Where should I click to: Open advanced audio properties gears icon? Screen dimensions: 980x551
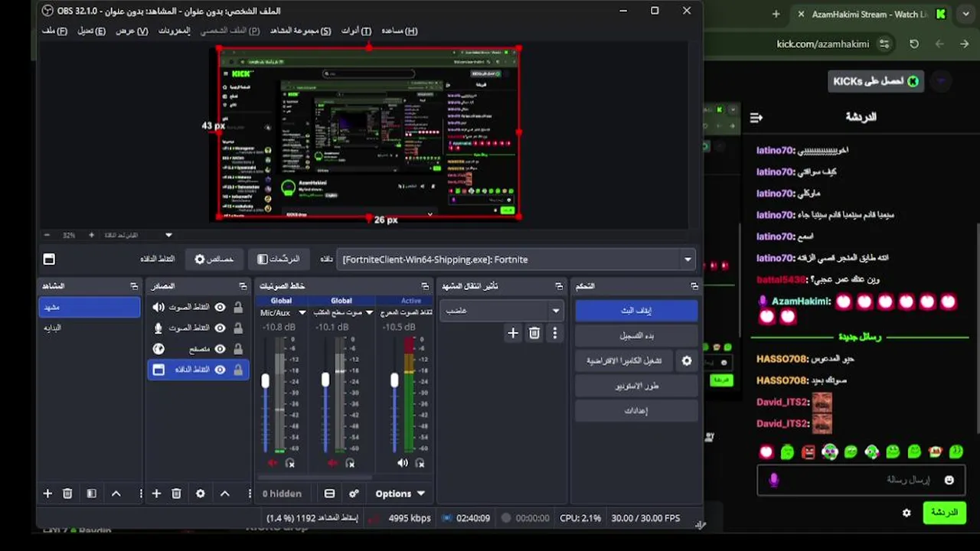click(x=354, y=494)
